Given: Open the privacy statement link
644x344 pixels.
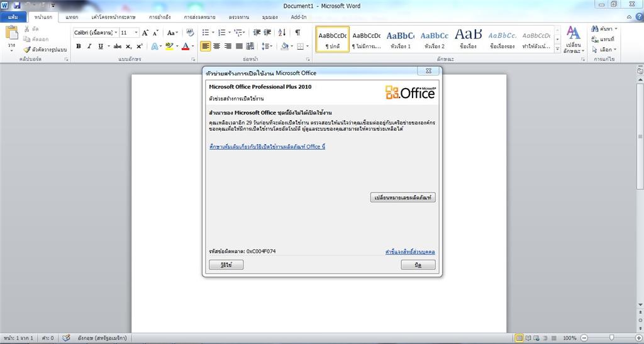Looking at the screenshot, I should click(x=410, y=252).
